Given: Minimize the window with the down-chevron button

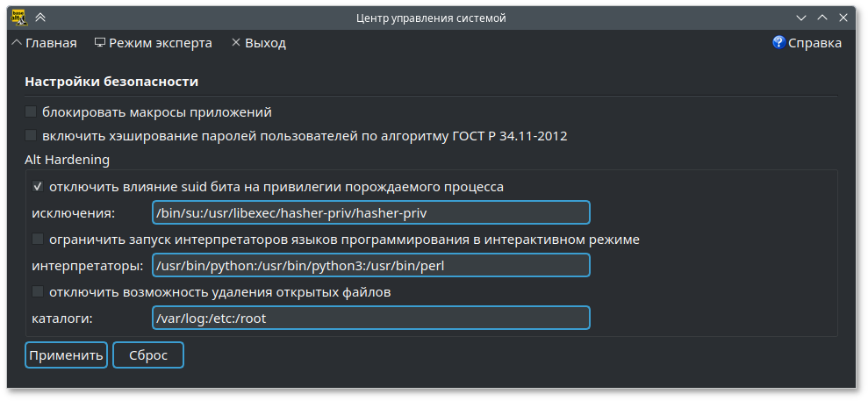Looking at the screenshot, I should pos(800,18).
